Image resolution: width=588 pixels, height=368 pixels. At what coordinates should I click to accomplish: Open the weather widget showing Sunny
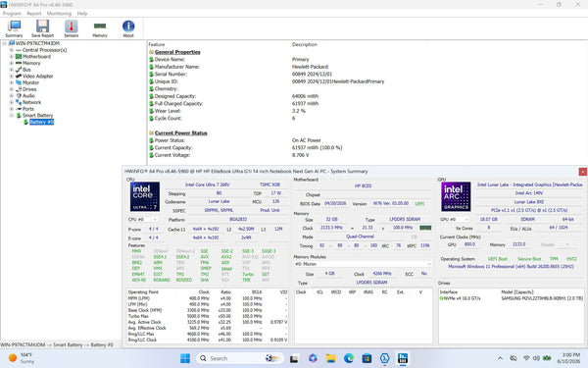pos(22,358)
